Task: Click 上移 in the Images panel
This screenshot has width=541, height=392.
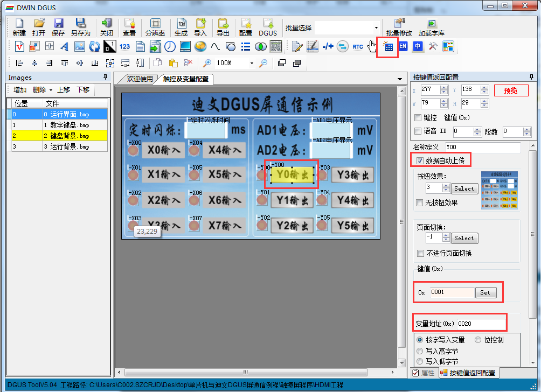Action: click(64, 90)
